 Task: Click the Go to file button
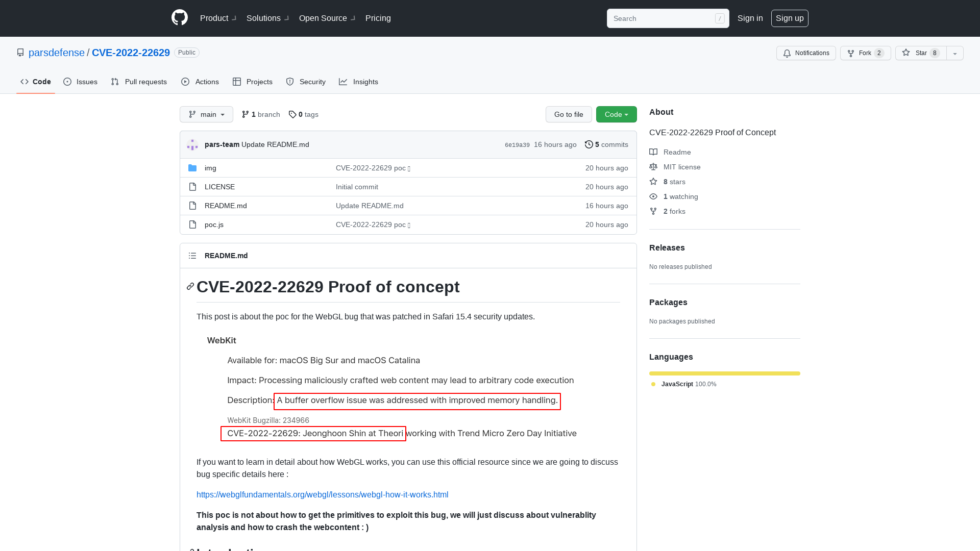click(x=568, y=114)
